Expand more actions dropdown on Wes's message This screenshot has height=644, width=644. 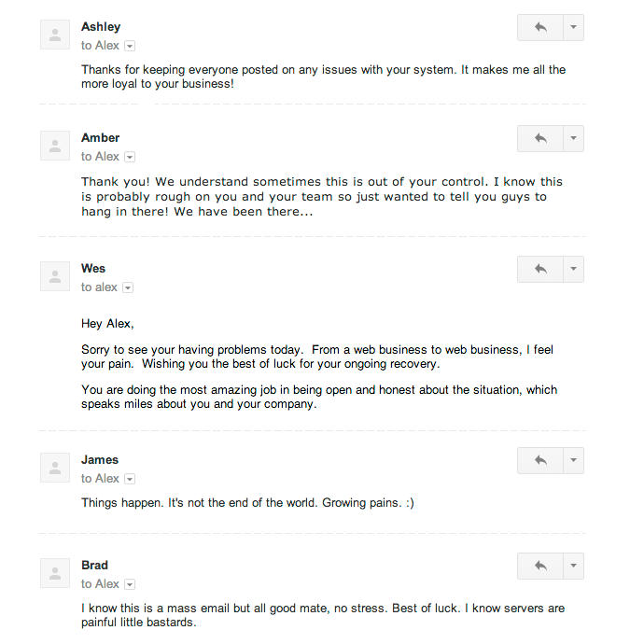[574, 269]
